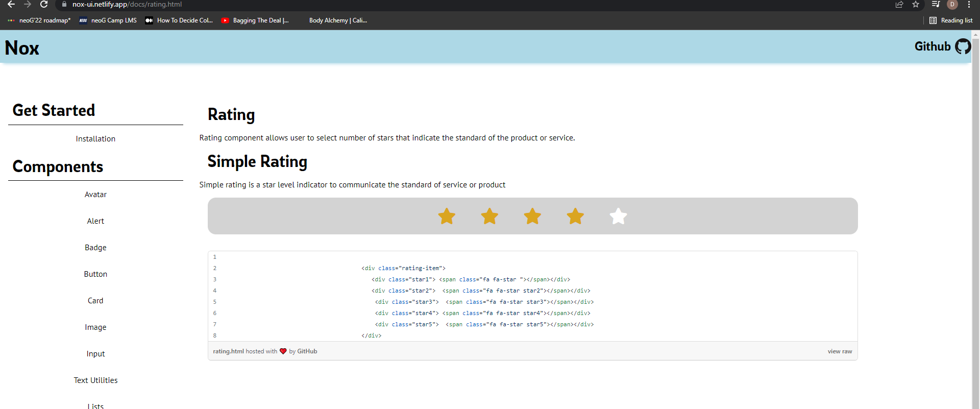This screenshot has width=980, height=409.
Task: Click the site lock icon in address bar
Action: tap(64, 5)
